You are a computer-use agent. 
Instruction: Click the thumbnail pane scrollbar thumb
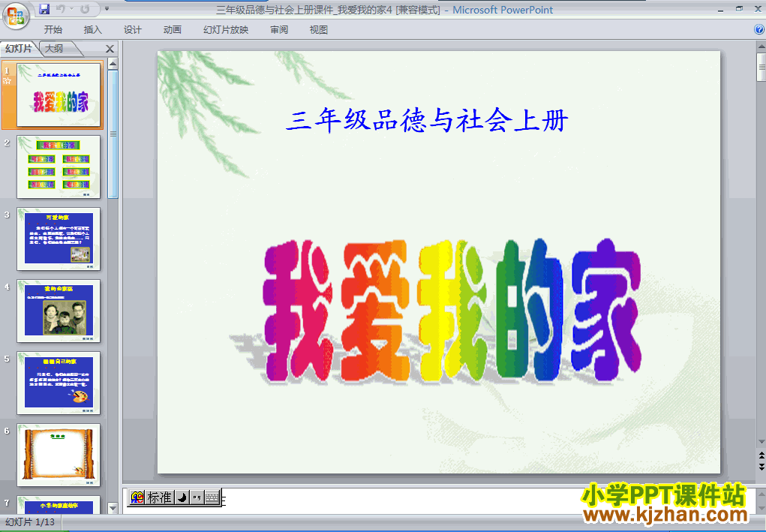coord(113,134)
